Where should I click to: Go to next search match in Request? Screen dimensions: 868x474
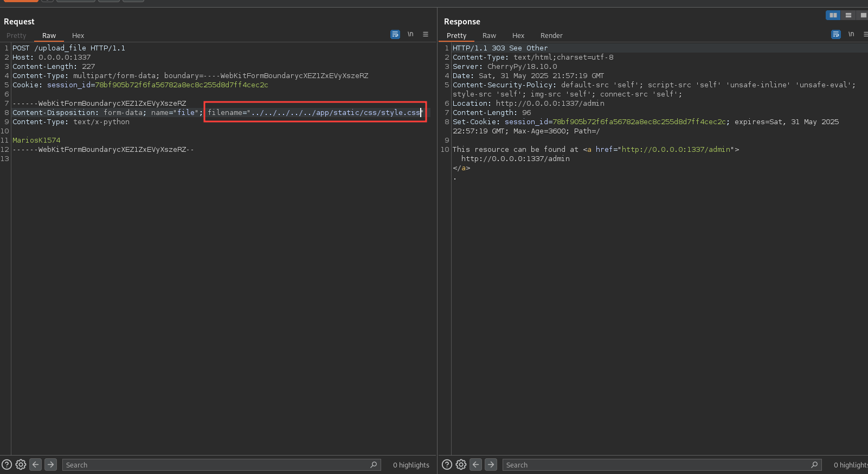pyautogui.click(x=50, y=465)
